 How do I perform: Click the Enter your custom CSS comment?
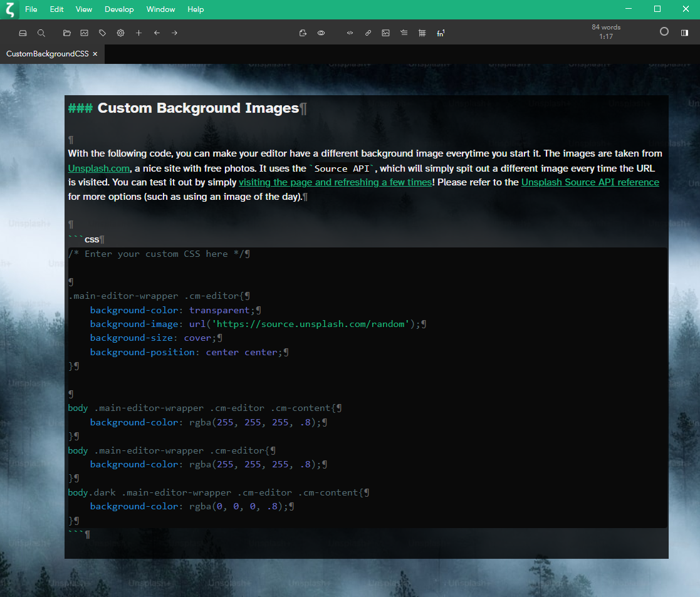[x=156, y=254]
